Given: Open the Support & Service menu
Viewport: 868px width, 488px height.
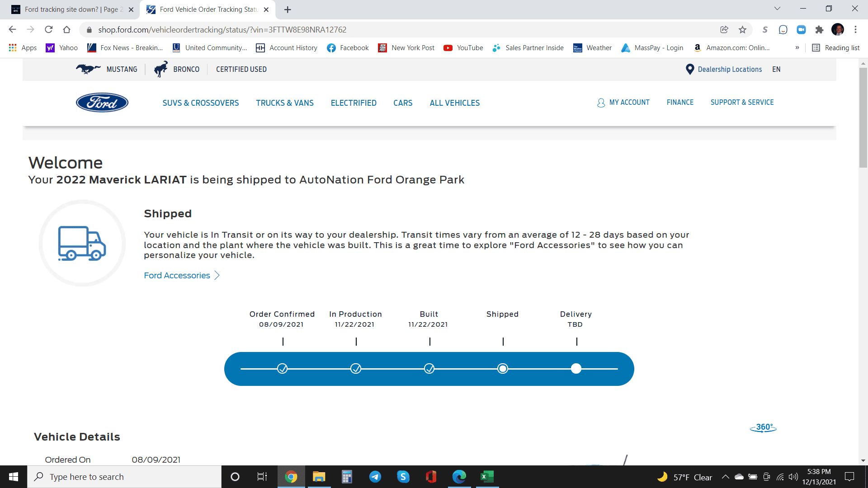Looking at the screenshot, I should [x=742, y=103].
